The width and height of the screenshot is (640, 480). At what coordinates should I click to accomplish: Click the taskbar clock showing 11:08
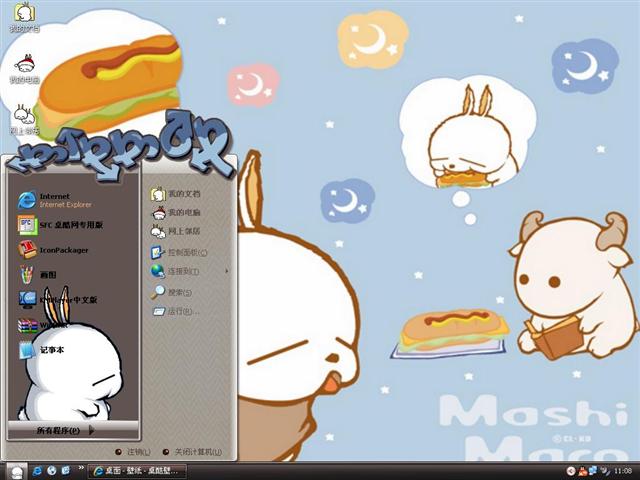pos(622,471)
